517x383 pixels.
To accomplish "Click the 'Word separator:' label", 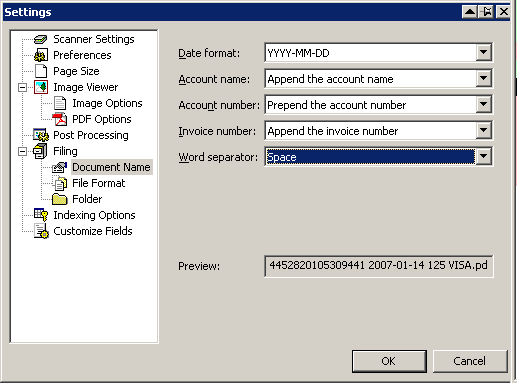I will click(218, 157).
